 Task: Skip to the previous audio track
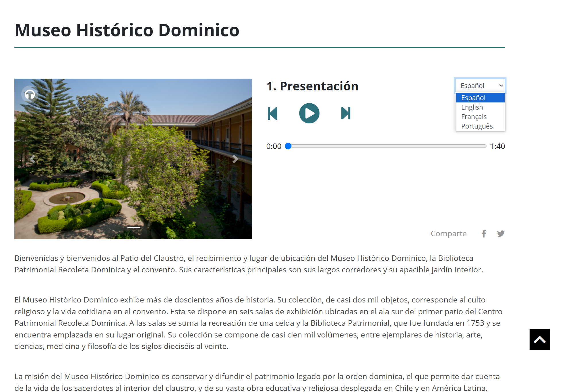click(x=272, y=113)
